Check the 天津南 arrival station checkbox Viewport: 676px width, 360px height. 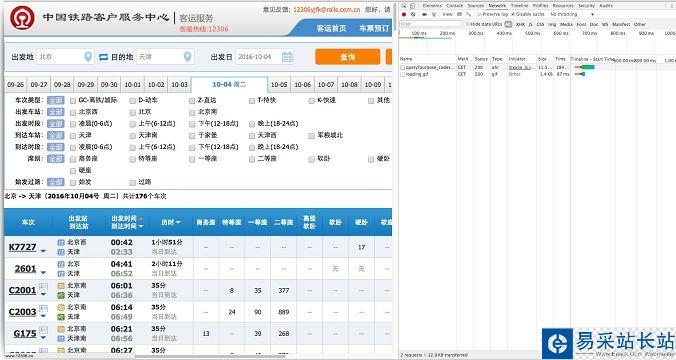pyautogui.click(x=132, y=136)
